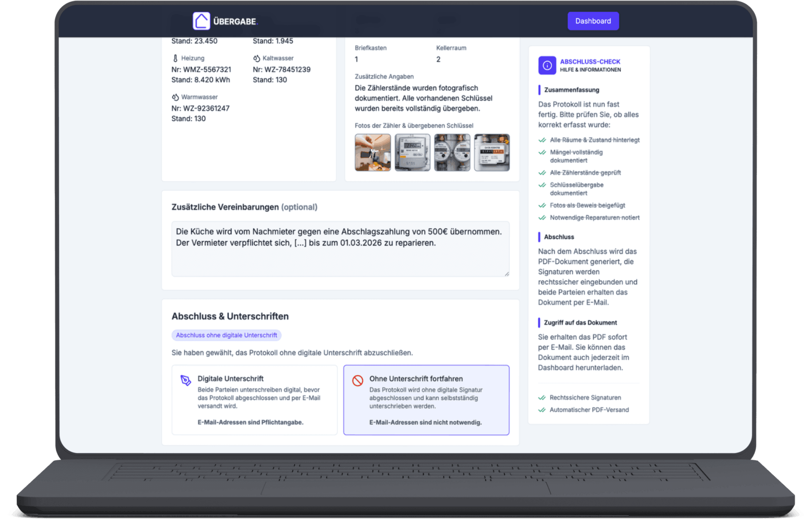Screen dimensions: 812x520
Task: Click the last Zähler photo thumbnail
Action: (x=492, y=152)
